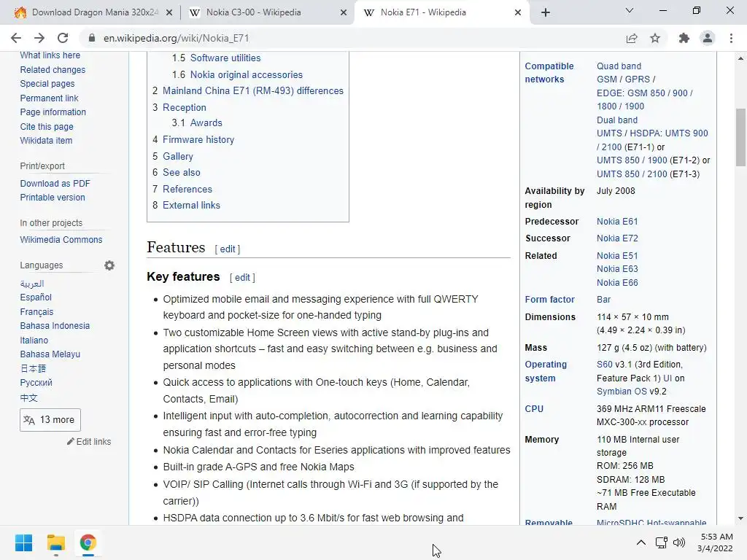Close the Nokia C3-00 tab

344,13
